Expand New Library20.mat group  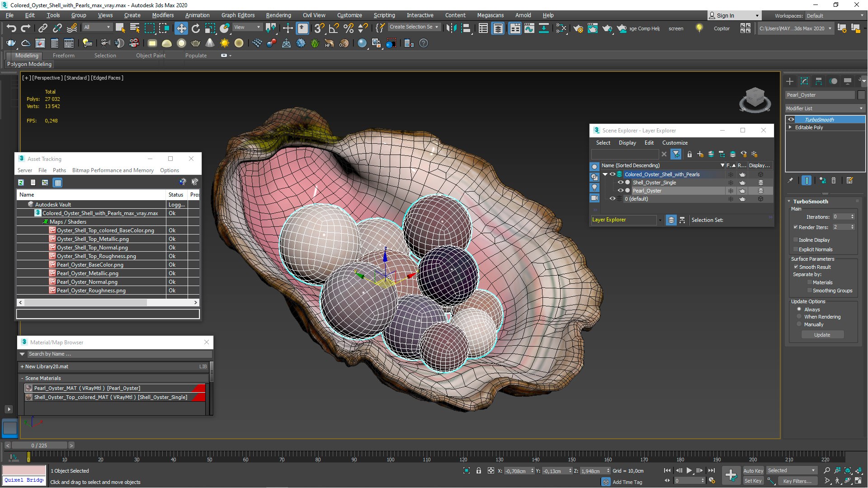(x=22, y=366)
